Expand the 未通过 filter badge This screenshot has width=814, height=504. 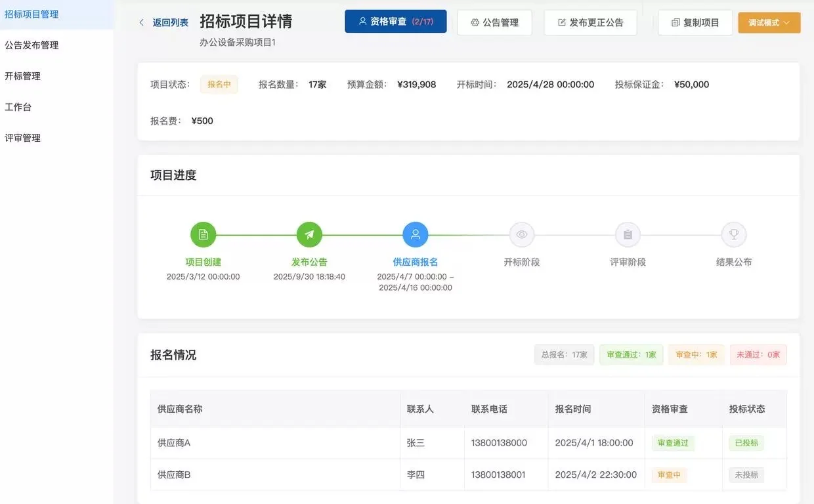coord(758,354)
